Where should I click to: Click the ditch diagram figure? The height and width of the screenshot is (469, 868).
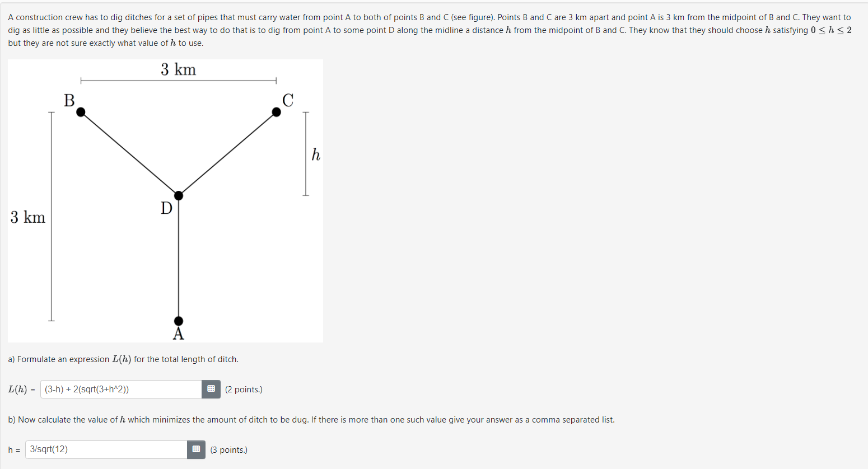pyautogui.click(x=165, y=200)
